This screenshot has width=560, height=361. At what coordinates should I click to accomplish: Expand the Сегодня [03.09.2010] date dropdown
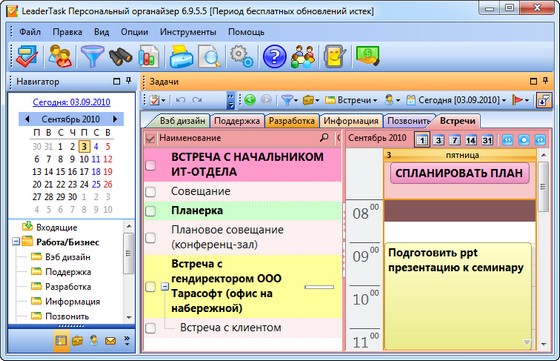(x=456, y=100)
